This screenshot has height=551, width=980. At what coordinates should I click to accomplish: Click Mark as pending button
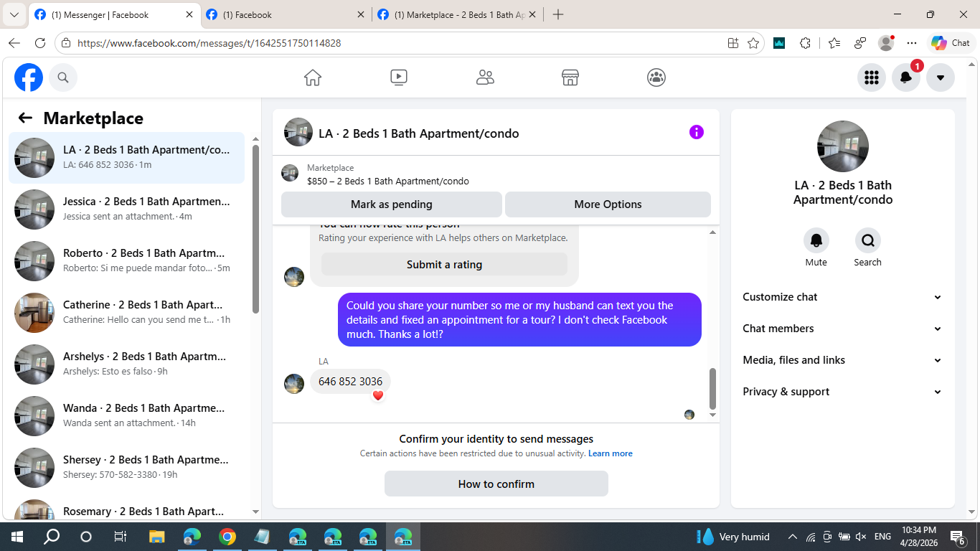(x=392, y=204)
